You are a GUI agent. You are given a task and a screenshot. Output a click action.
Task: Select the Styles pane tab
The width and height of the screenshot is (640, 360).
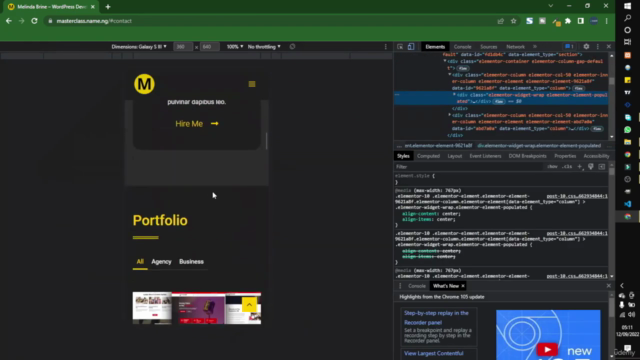tap(403, 156)
